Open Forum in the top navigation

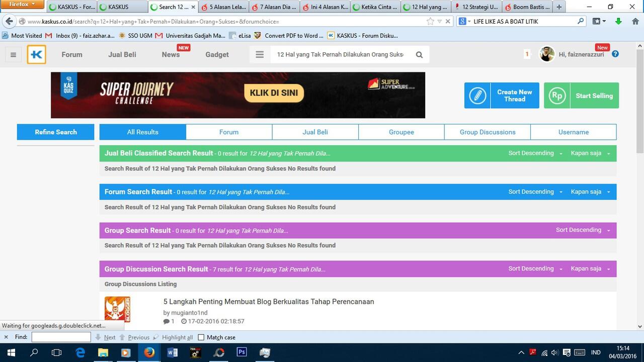pos(72,55)
